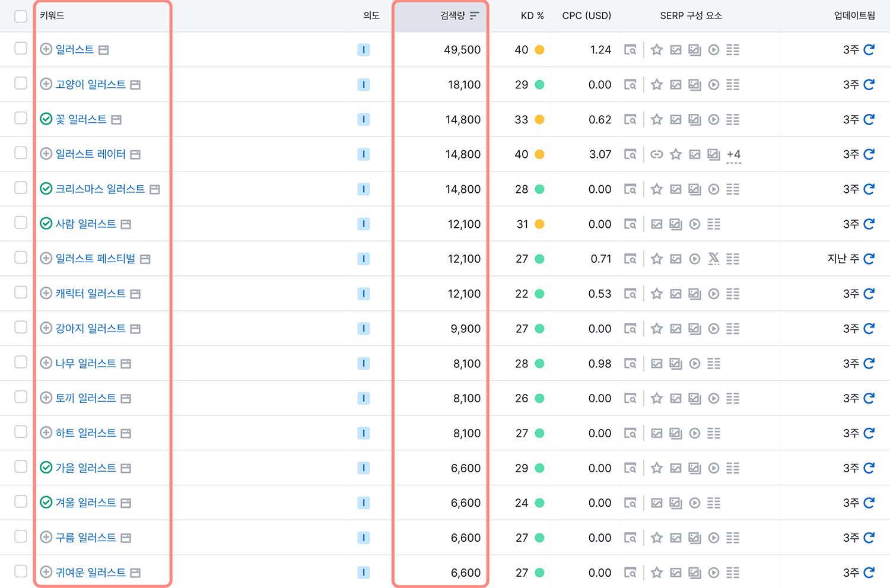Image resolution: width=890 pixels, height=588 pixels.
Task: Click informational intent badge for 일러스트
Action: coord(364,50)
